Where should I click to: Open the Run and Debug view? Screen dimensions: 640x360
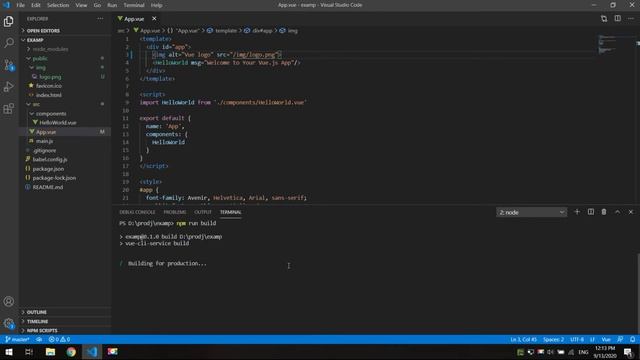tap(9, 87)
